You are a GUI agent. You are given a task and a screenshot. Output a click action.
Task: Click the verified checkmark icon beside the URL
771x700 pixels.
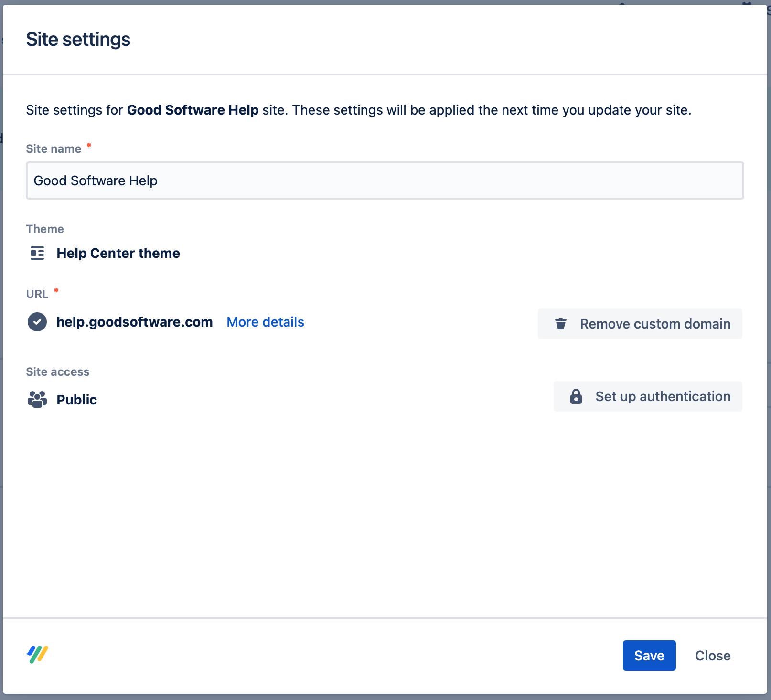pos(37,322)
